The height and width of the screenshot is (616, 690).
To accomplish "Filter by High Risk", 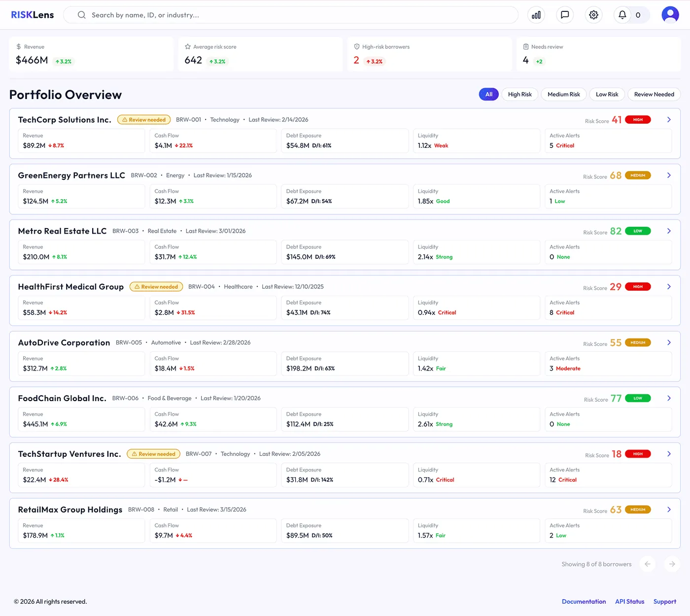I will pyautogui.click(x=520, y=94).
